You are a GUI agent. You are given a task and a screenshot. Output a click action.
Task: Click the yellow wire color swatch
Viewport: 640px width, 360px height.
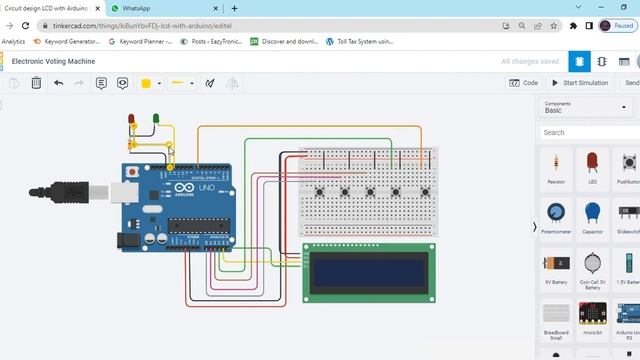coord(146,83)
